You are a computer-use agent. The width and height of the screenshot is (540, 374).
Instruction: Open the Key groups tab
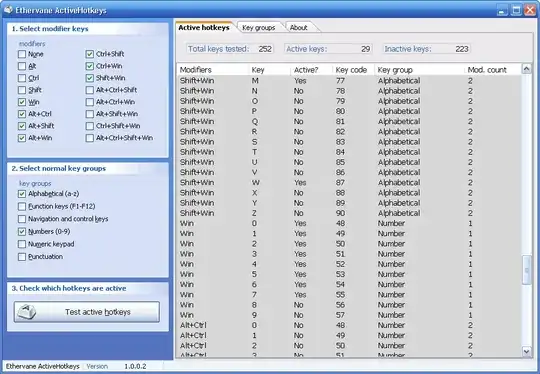259,28
